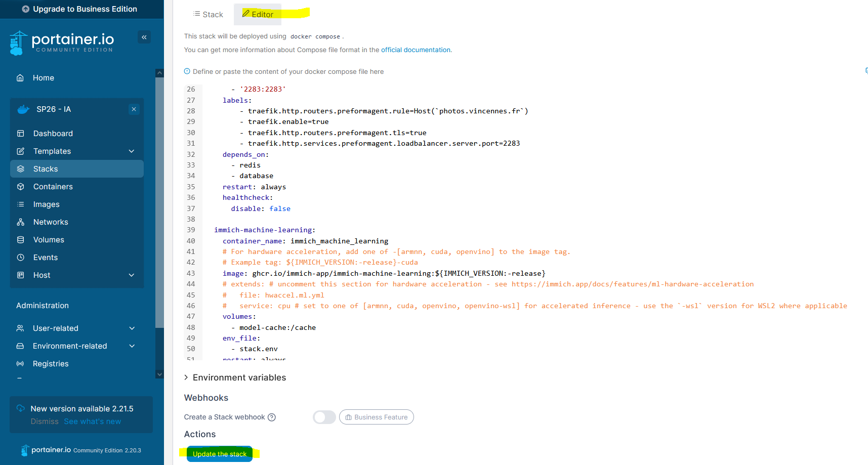
Task: Collapse the sidebar with double-chevron icon
Action: click(x=144, y=37)
